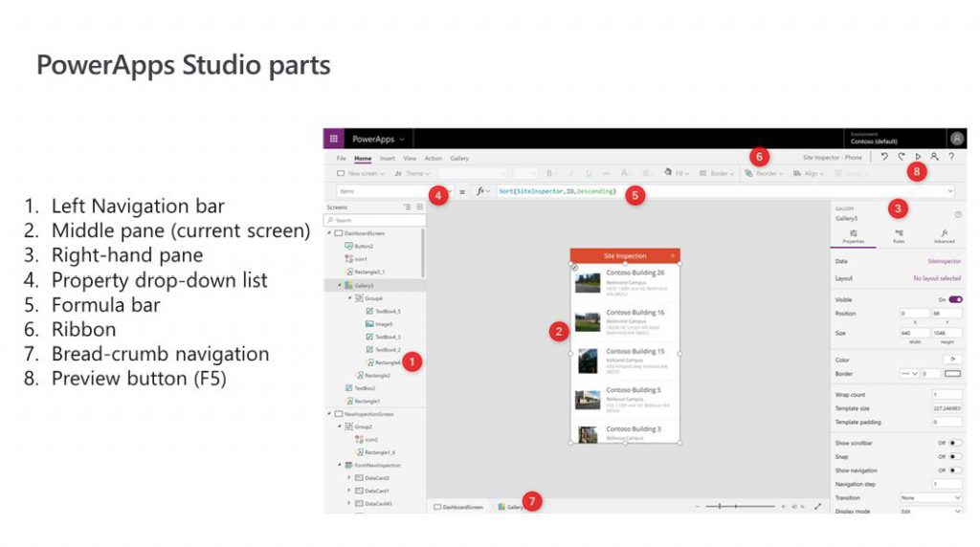Image resolution: width=980 pixels, height=547 pixels.
Task: Collapse the Group4 tree node
Action: [350, 297]
